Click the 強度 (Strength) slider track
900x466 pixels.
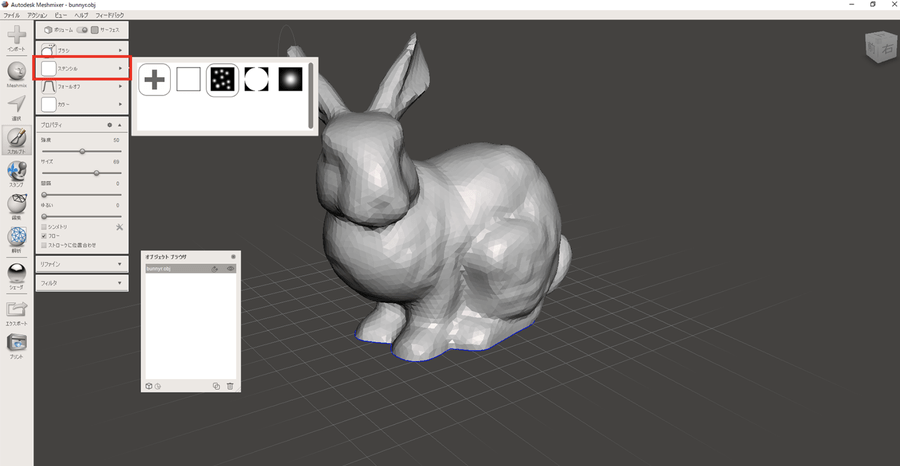pyautogui.click(x=80, y=151)
